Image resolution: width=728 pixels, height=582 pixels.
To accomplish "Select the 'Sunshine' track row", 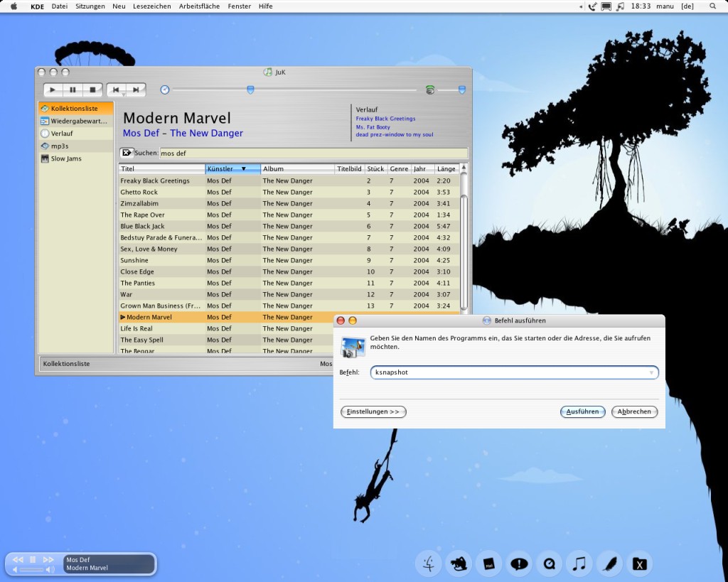I will (289, 260).
